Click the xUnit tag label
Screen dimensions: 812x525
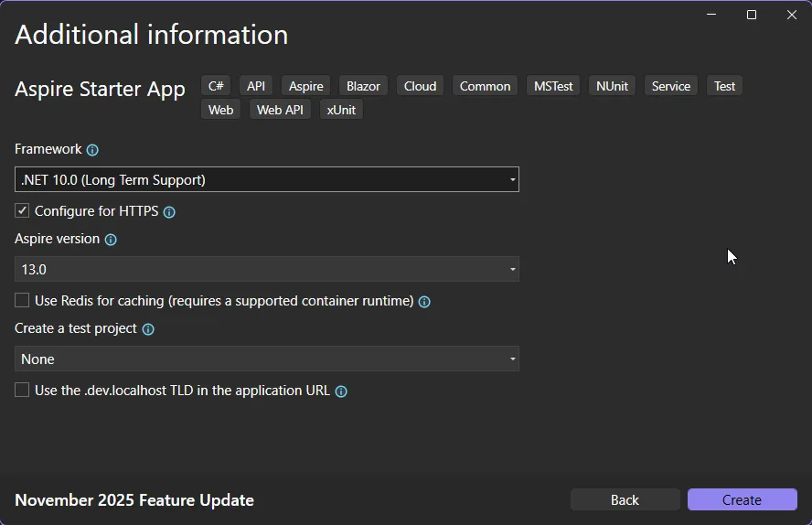coord(341,110)
